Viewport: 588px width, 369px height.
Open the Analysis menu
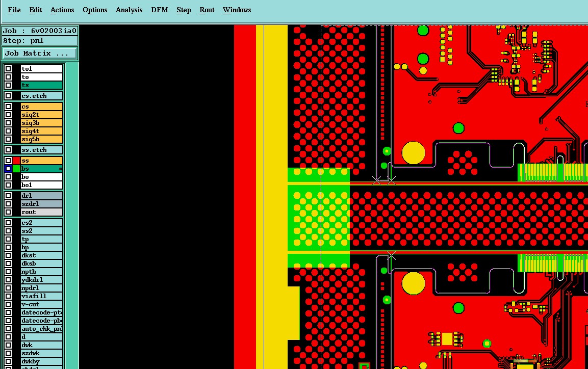tap(129, 10)
